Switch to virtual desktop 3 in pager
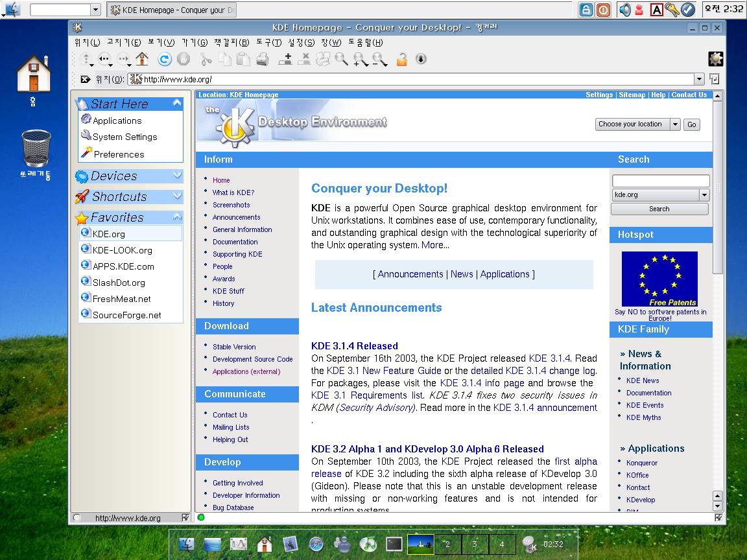This screenshot has width=747, height=560. [x=475, y=544]
